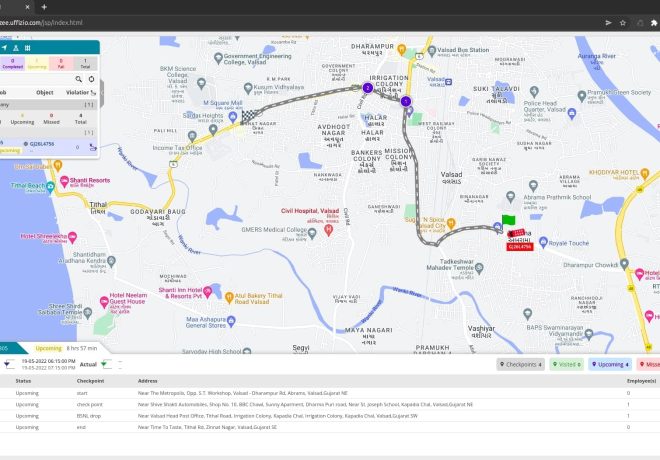Select the Completed status tab
660x460 pixels.
coord(13,63)
